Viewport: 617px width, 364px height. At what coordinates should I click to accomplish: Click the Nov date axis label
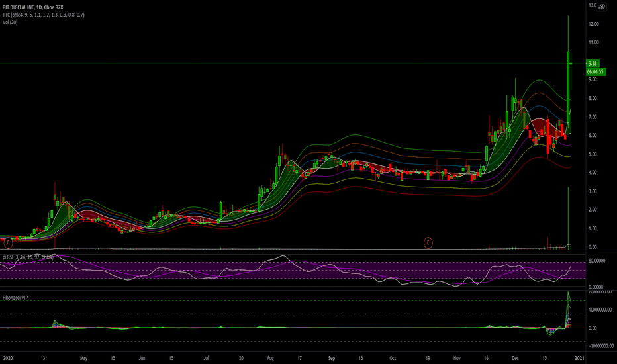(x=457, y=359)
